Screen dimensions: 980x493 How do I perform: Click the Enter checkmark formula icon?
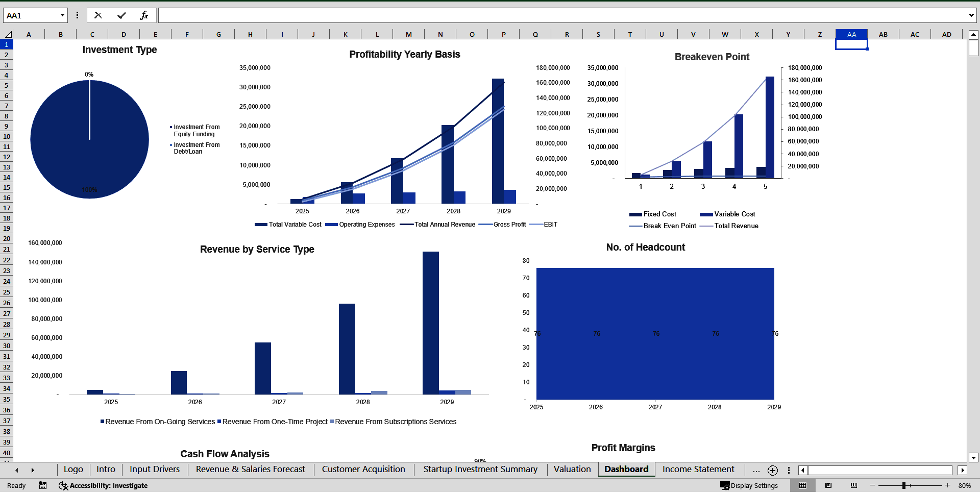[121, 15]
